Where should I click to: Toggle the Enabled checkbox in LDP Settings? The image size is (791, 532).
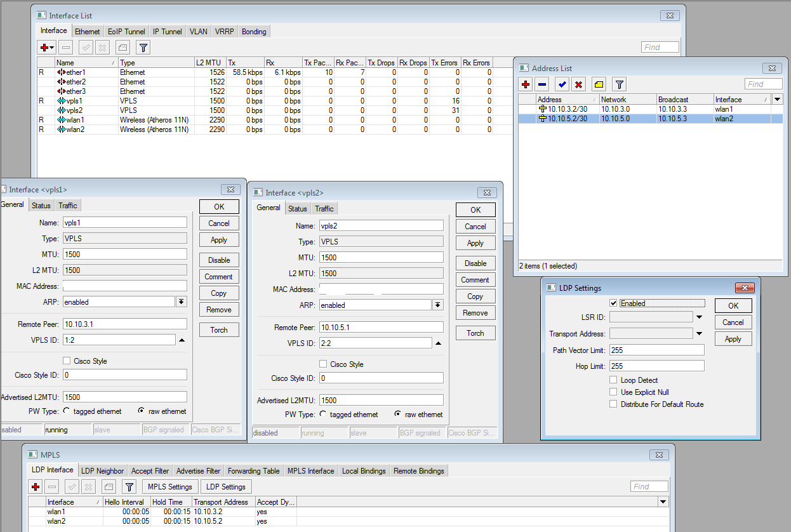pyautogui.click(x=613, y=303)
